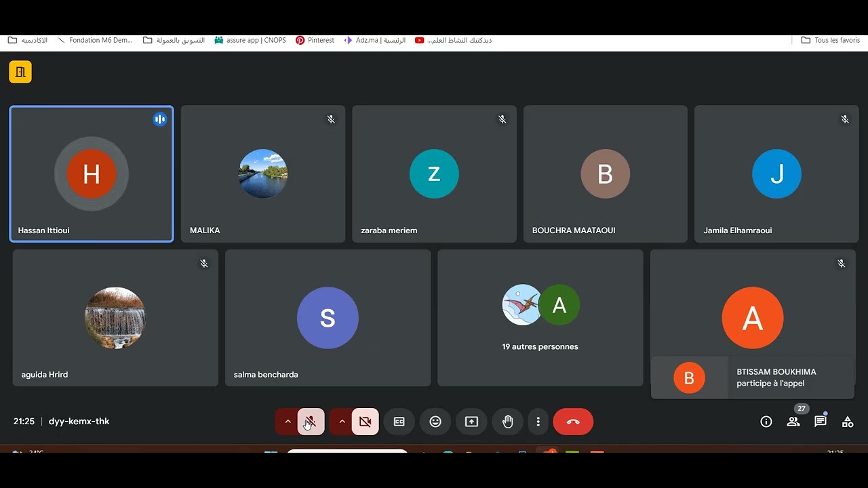Click the 21:25 meeting time
Viewport: 868px width, 488px height.
pyautogui.click(x=24, y=422)
